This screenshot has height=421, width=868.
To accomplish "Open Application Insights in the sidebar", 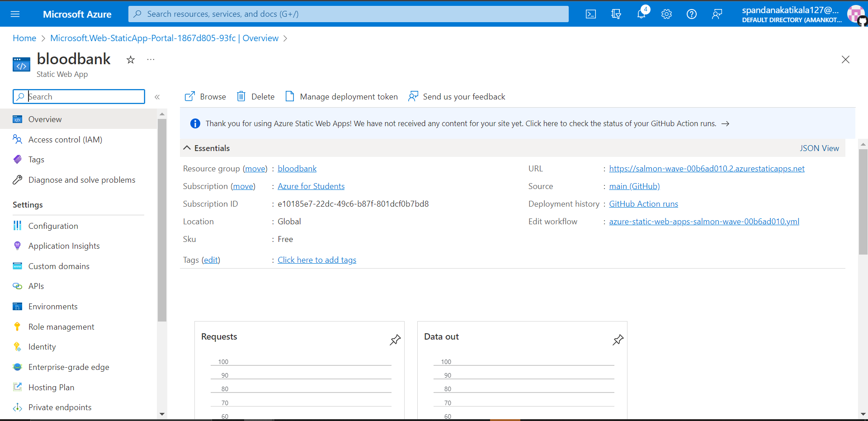I will pos(64,246).
